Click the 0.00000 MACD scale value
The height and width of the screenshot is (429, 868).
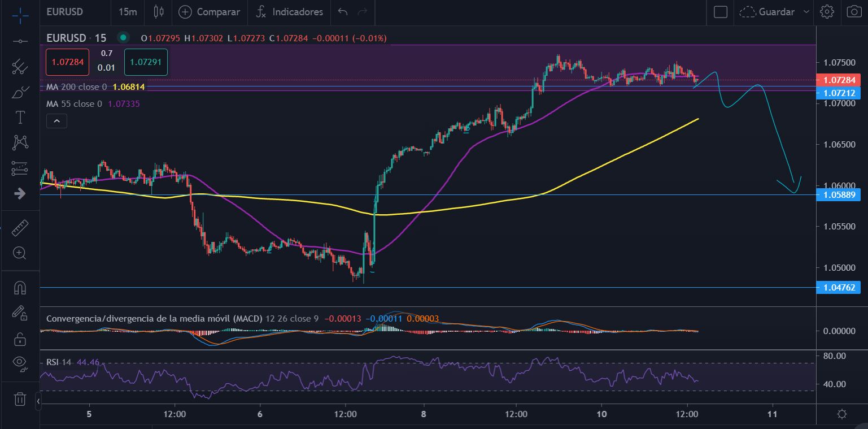coord(839,331)
